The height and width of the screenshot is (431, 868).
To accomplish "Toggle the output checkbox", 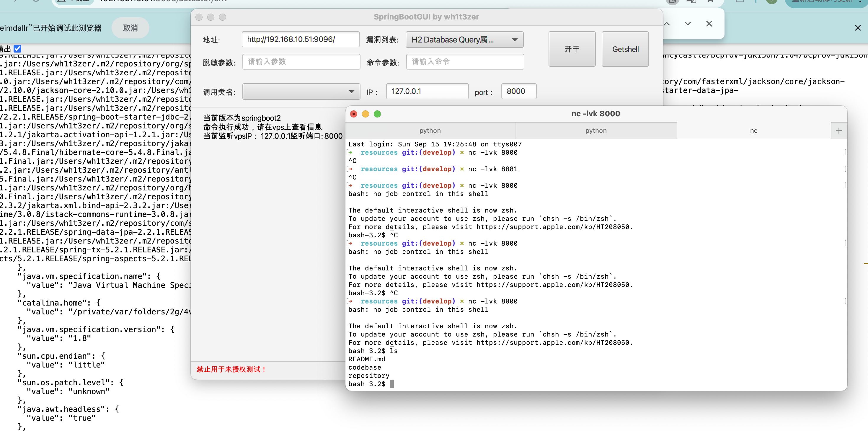I will tap(17, 49).
